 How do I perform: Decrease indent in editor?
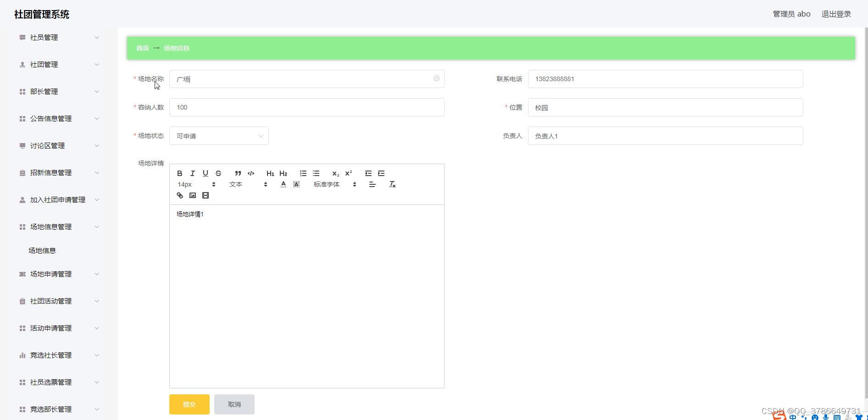[x=368, y=173]
